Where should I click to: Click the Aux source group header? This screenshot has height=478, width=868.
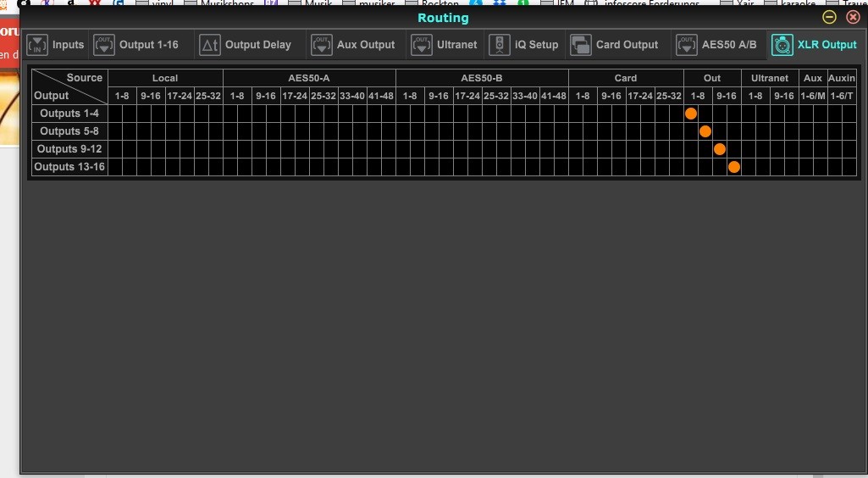point(813,78)
